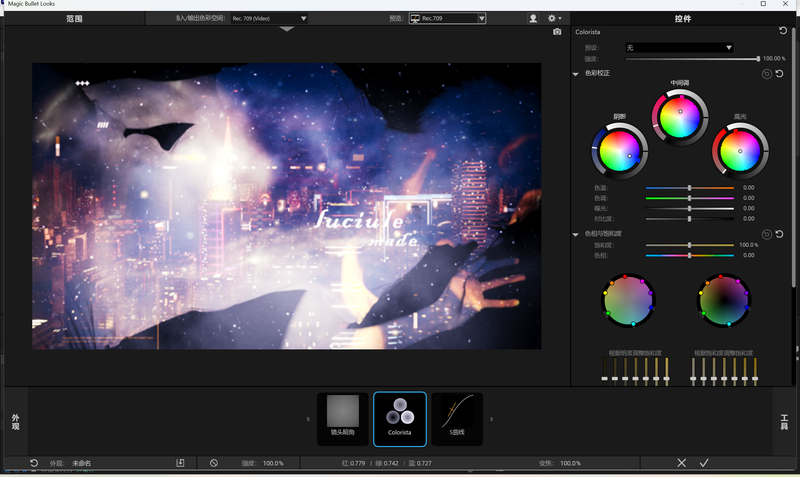
Task: Click the 色温 temperature slider
Action: (689, 188)
